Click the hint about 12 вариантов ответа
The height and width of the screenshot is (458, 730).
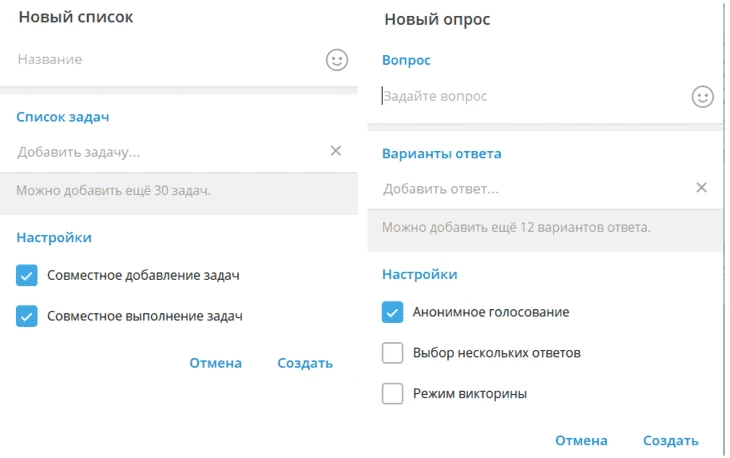(516, 227)
